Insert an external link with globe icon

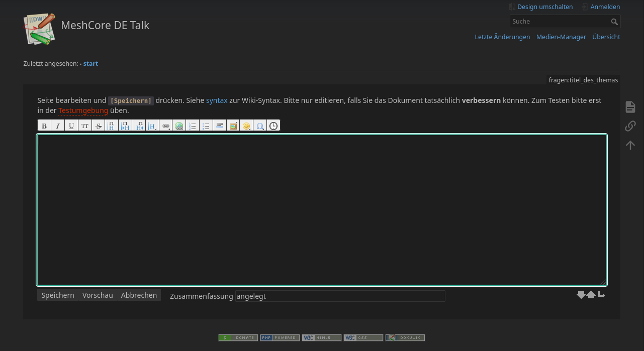pyautogui.click(x=179, y=126)
